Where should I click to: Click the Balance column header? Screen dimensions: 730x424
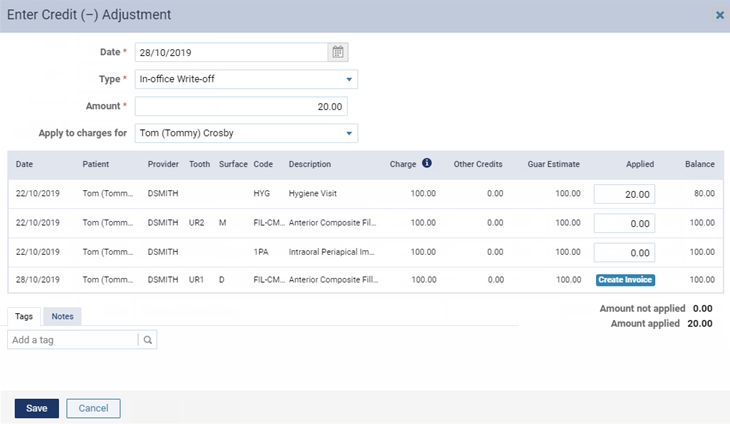700,164
